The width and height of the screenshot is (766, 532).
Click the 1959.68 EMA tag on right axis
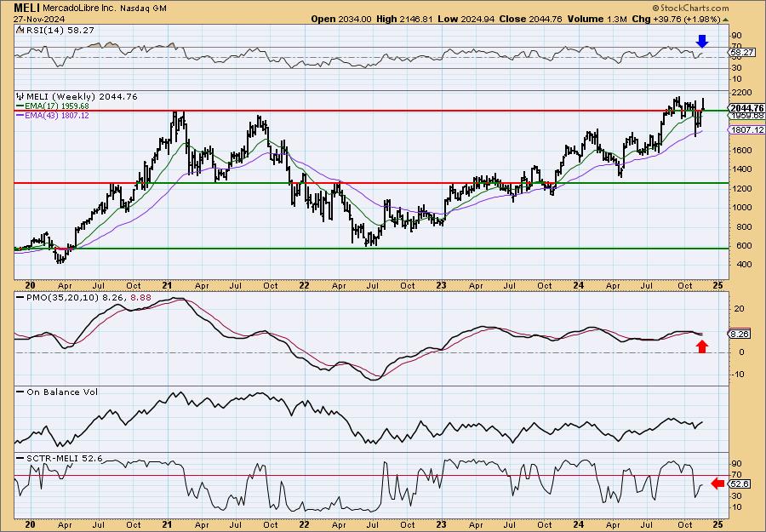747,116
